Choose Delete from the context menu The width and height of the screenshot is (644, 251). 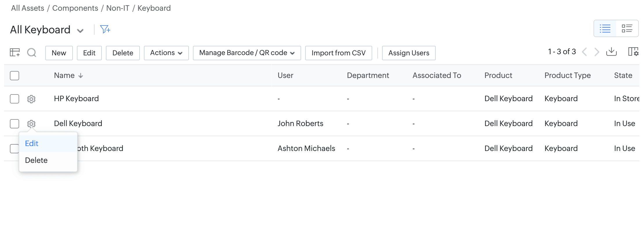tap(36, 160)
